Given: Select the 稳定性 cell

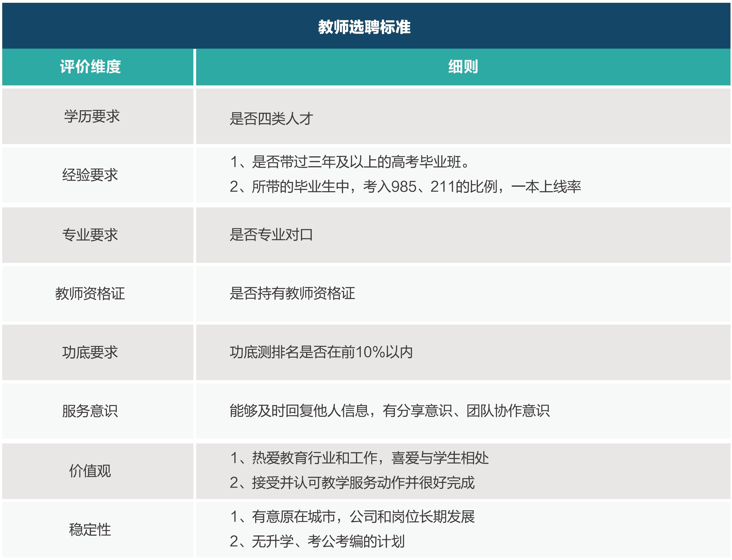Looking at the screenshot, I should click(x=90, y=530).
